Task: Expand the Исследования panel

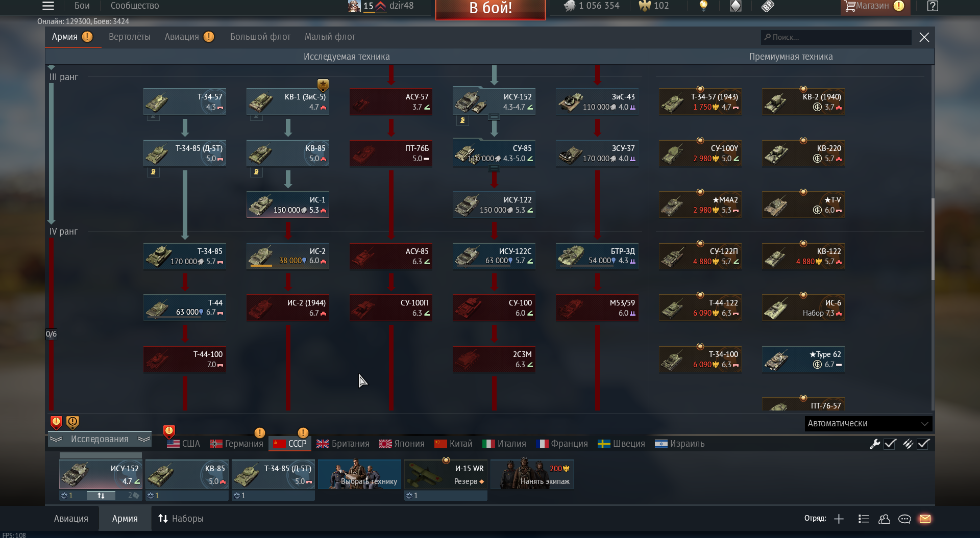Action: pyautogui.click(x=100, y=439)
